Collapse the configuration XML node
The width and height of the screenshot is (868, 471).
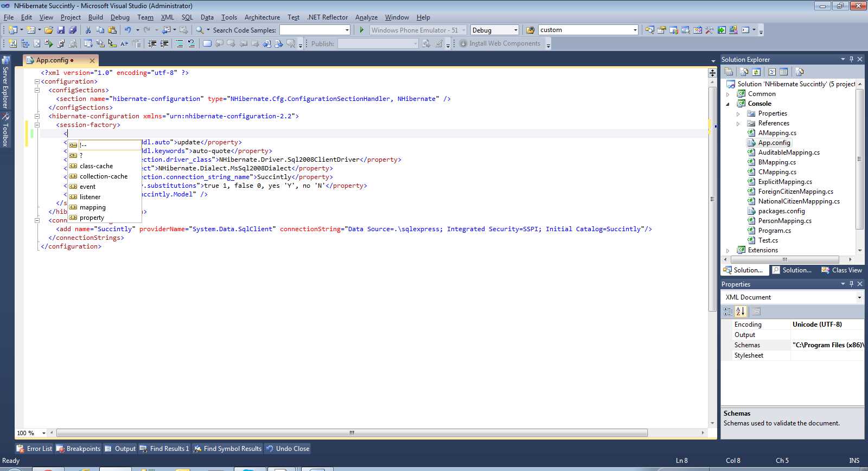(37, 81)
